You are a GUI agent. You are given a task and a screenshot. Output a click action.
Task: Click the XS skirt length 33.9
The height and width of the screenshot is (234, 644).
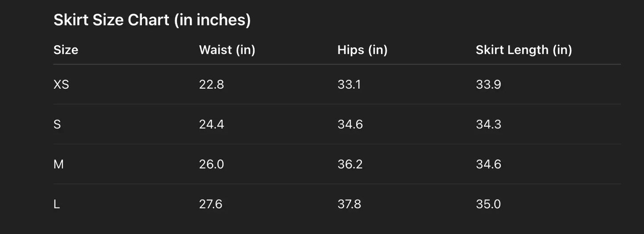[488, 84]
